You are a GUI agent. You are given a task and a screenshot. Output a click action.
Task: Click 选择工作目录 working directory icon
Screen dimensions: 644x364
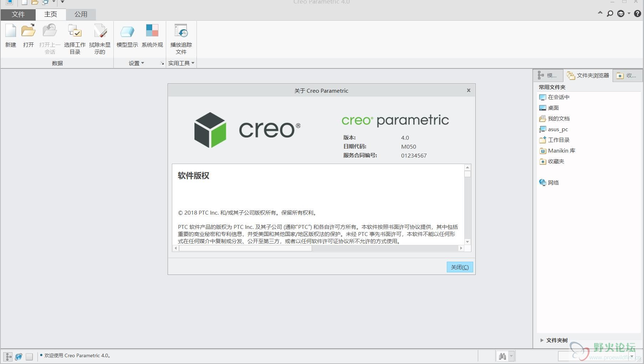(x=75, y=31)
